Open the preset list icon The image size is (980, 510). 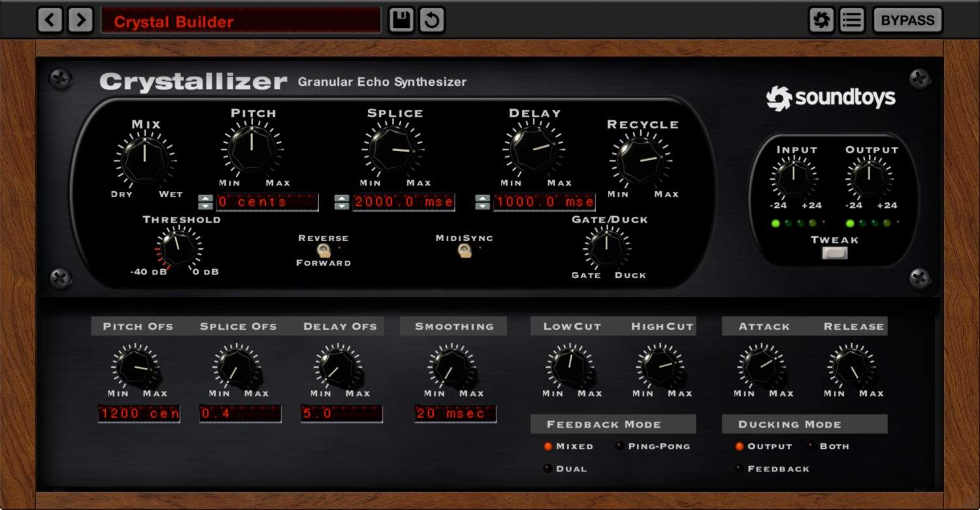pyautogui.click(x=851, y=20)
